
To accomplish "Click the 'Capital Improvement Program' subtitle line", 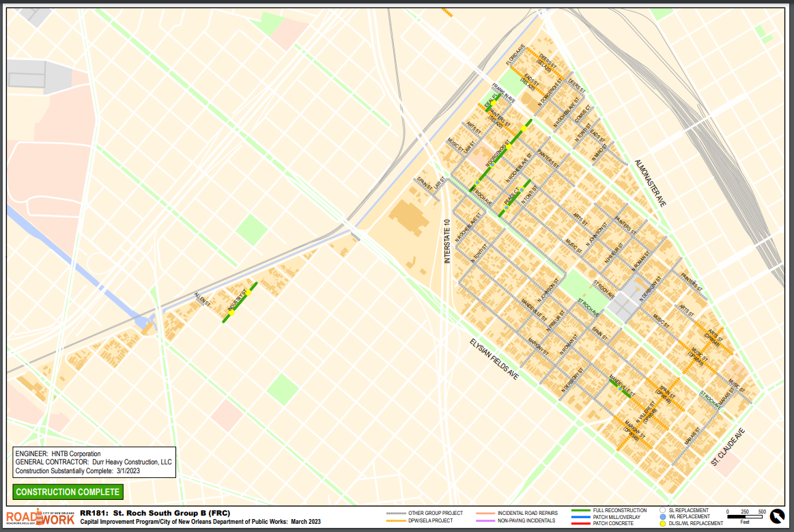I will point(201,522).
